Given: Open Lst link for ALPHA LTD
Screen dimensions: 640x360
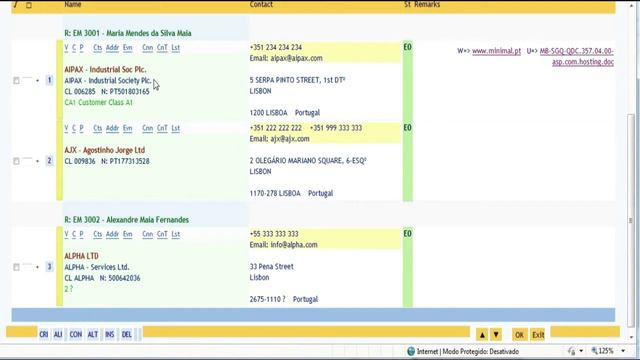Looking at the screenshot, I should [176, 234].
